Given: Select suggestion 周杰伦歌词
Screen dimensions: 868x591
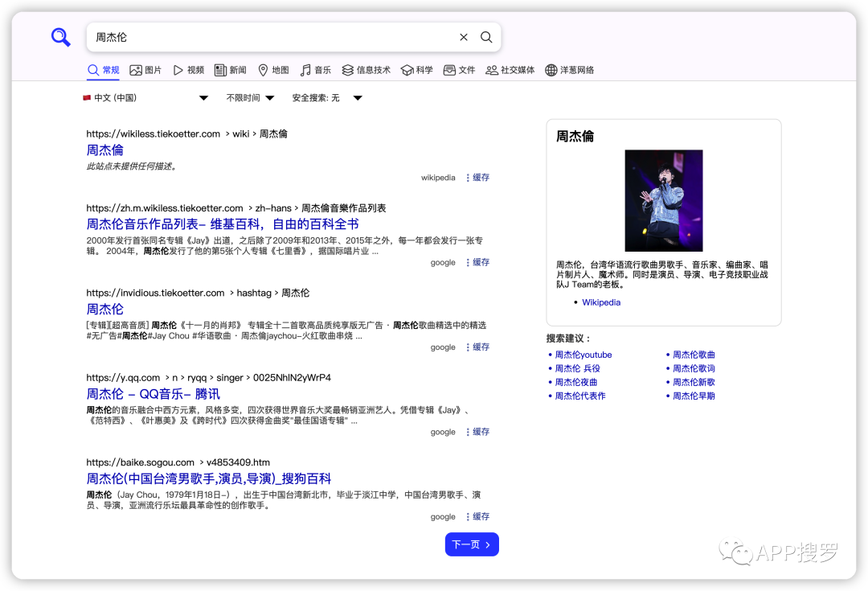Looking at the screenshot, I should point(694,368).
